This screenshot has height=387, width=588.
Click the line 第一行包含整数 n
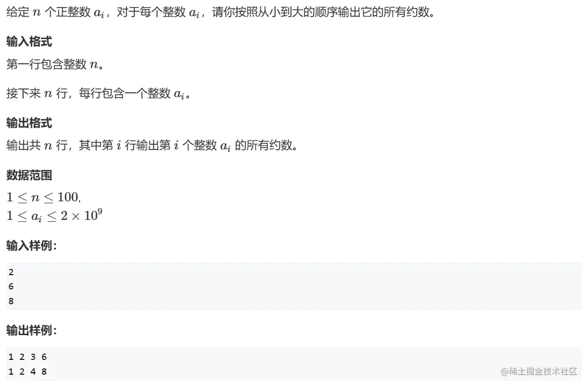(55, 64)
